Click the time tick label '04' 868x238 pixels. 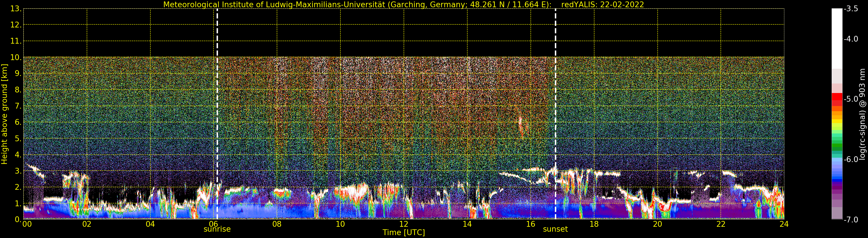point(150,224)
